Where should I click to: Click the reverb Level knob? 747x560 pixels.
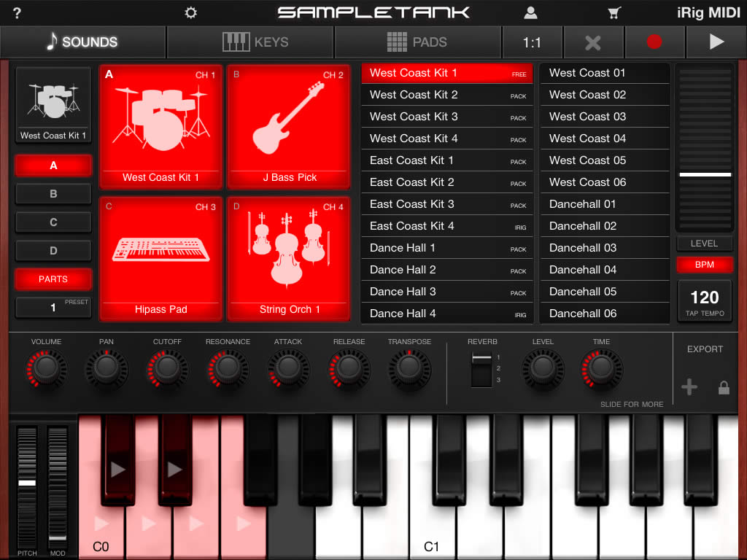[x=543, y=368]
